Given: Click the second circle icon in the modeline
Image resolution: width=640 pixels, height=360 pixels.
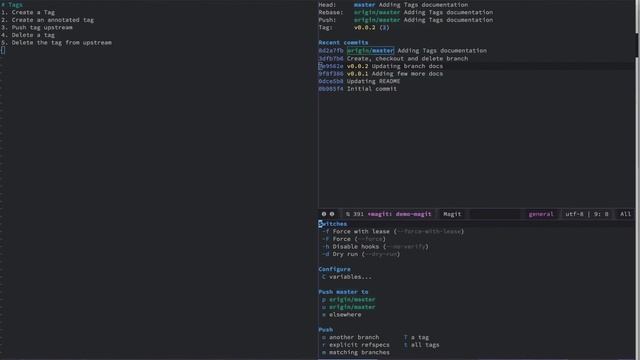Looking at the screenshot, I should (332, 214).
